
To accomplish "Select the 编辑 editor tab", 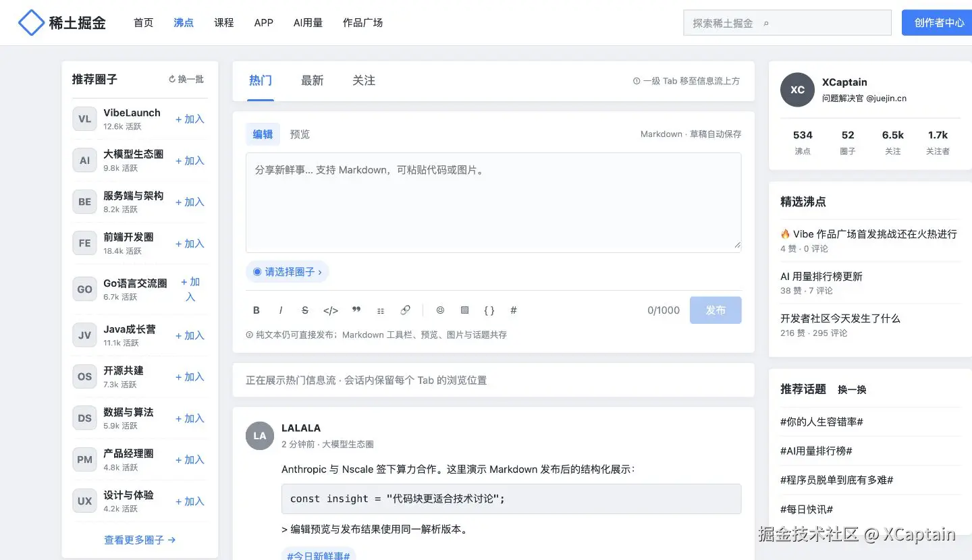I will [x=263, y=134].
